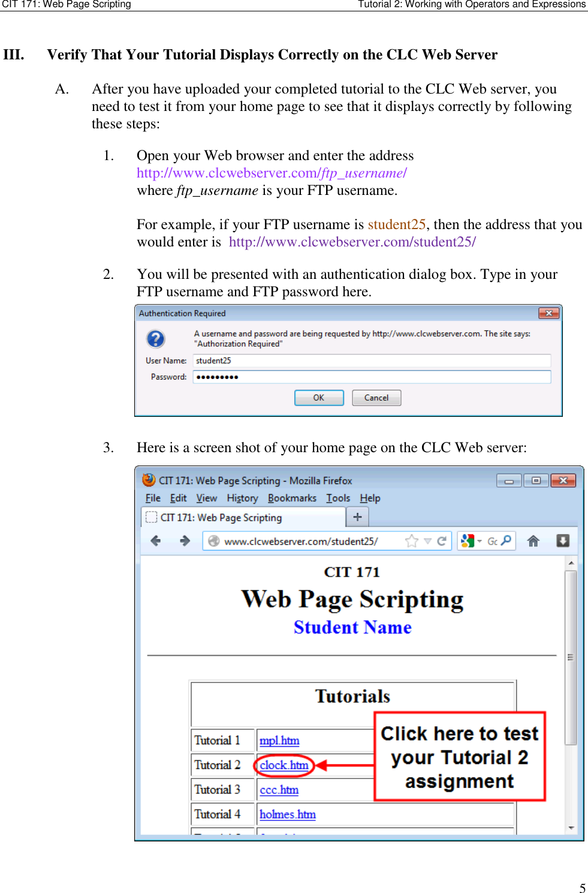Screen dimensions: 588x893
Task: Open the search engine dropdown next to Google icon
Action: click(x=478, y=539)
